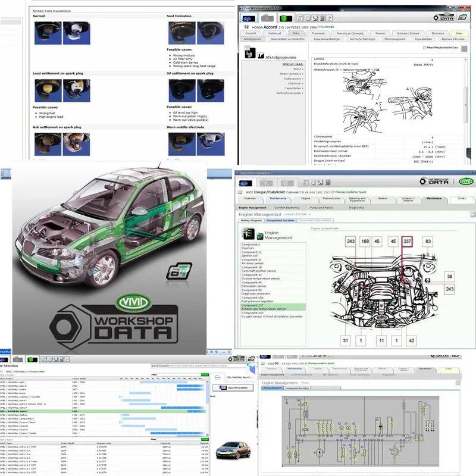
Task: Click the wrench icon in the Honda Accord window toolbar
Action: (330, 18)
